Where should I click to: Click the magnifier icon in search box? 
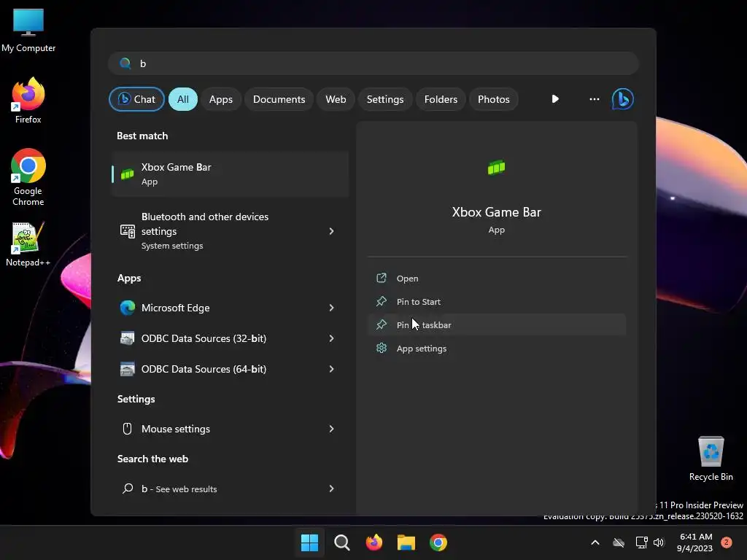(x=125, y=63)
